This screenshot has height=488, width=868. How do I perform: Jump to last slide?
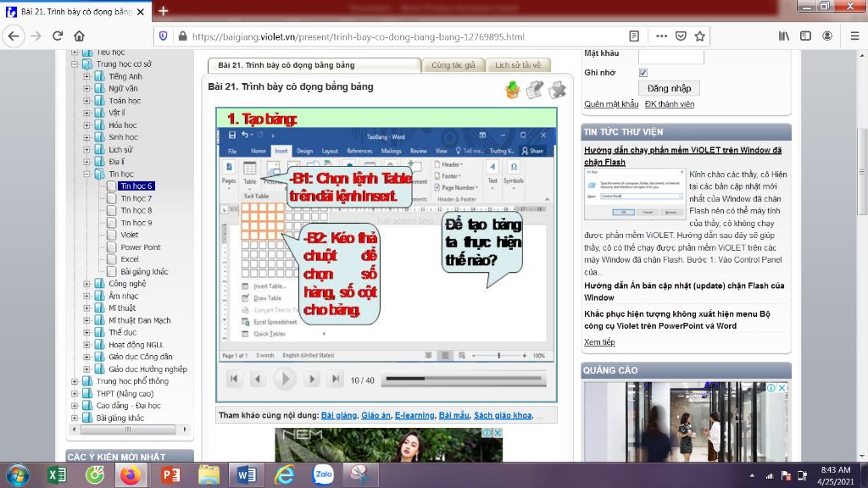[335, 379]
